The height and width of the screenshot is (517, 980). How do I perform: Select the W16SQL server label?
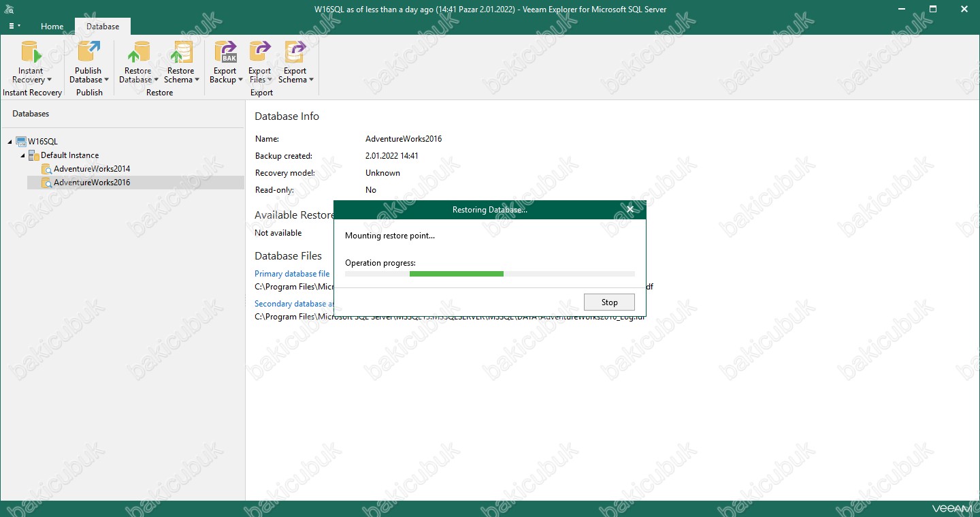pos(43,142)
